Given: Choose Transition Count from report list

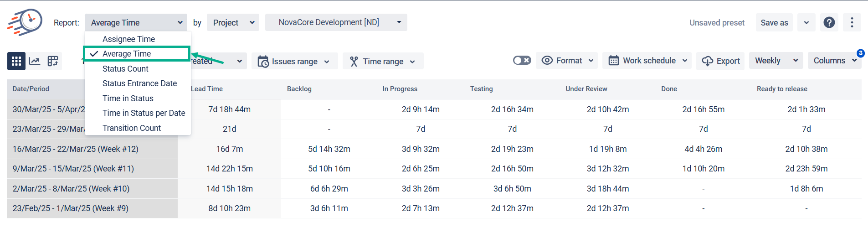Looking at the screenshot, I should pos(132,128).
